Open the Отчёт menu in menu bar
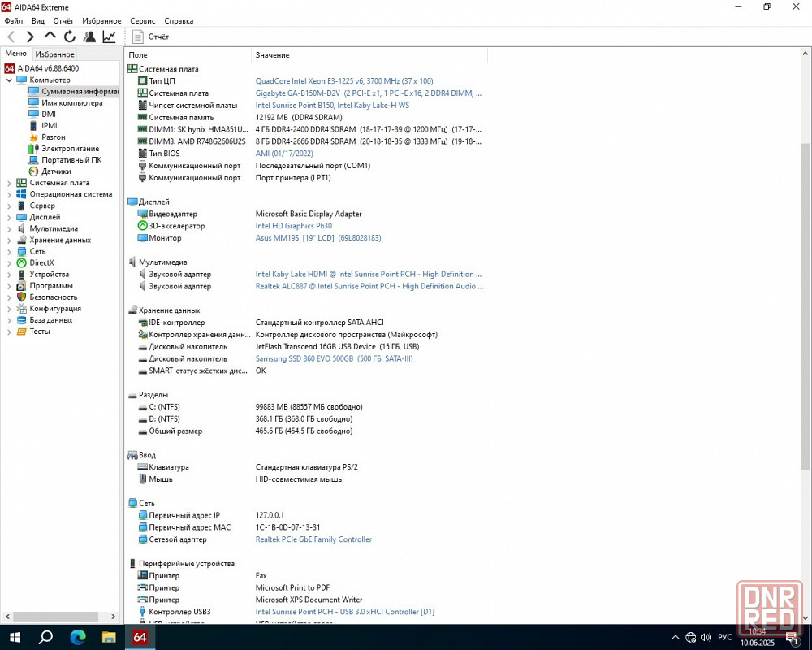 (x=63, y=21)
